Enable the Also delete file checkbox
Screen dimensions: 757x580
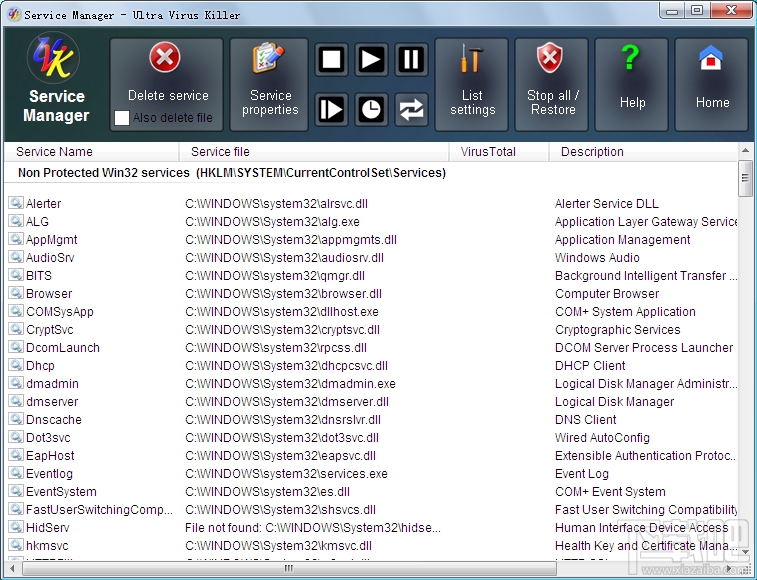tap(122, 118)
